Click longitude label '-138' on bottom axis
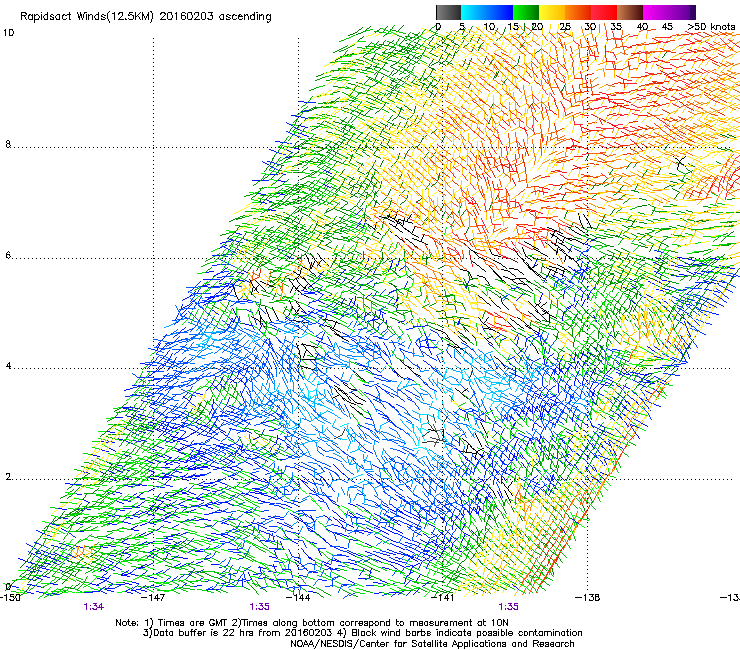Screen dimensions: 740x650 pyautogui.click(x=588, y=598)
